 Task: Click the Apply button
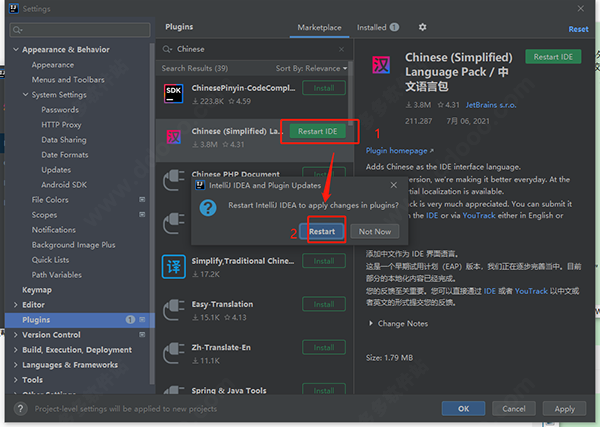click(x=564, y=409)
